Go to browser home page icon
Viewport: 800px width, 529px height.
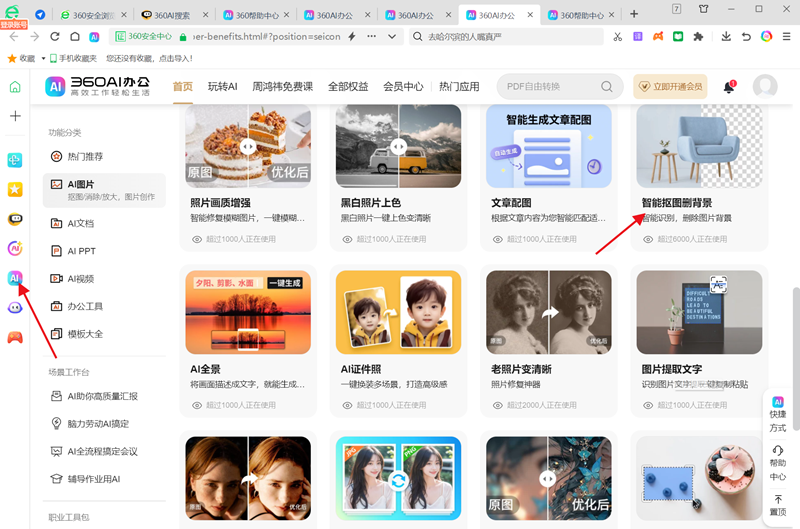coord(75,36)
